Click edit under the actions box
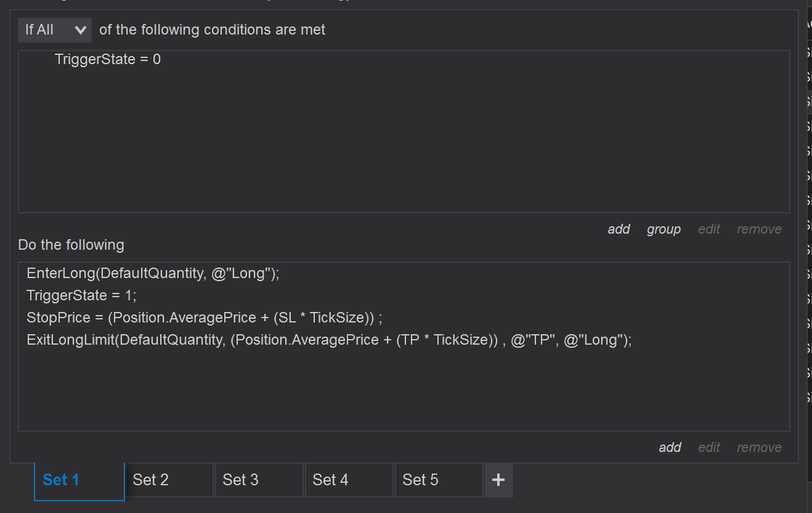Image resolution: width=812 pixels, height=513 pixels. [x=709, y=448]
